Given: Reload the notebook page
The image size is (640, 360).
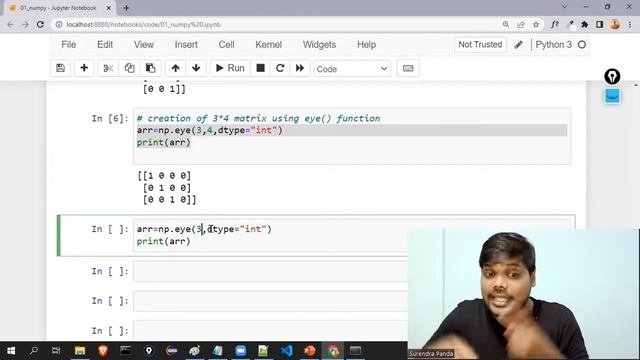Looking at the screenshot, I should (40, 24).
